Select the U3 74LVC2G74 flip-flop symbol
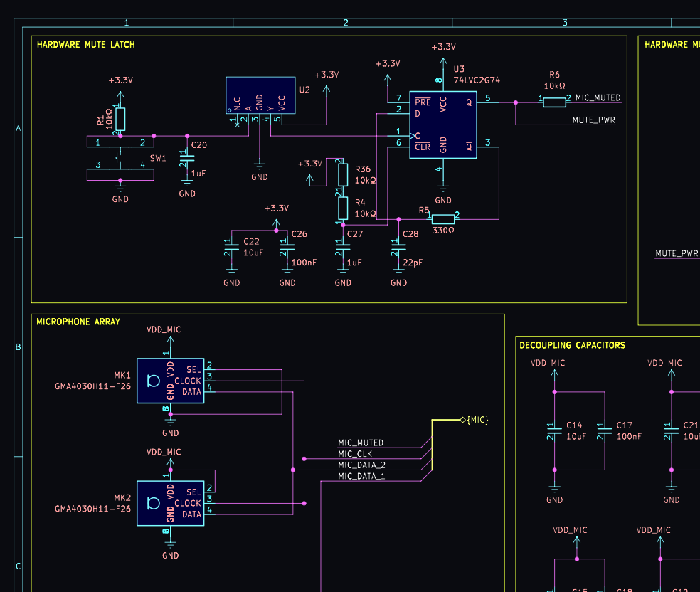Screen dimensions: 700x592 click(442, 125)
